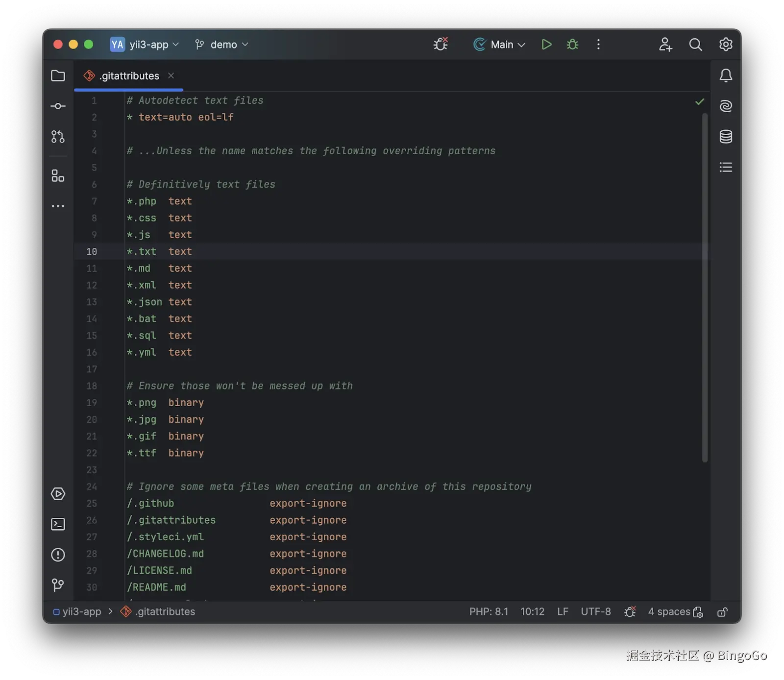The image size is (784, 680).
Task: Open the Terminal tool window
Action: tap(58, 524)
